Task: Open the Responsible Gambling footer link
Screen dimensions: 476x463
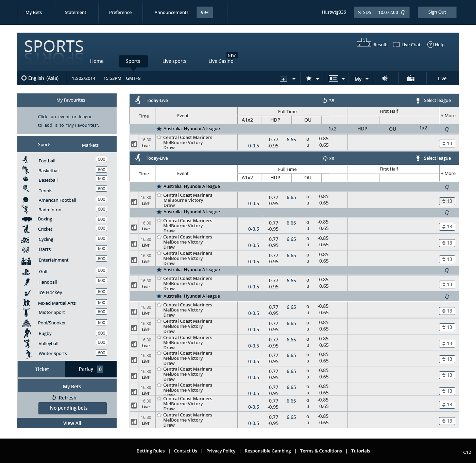Action: click(x=268, y=451)
